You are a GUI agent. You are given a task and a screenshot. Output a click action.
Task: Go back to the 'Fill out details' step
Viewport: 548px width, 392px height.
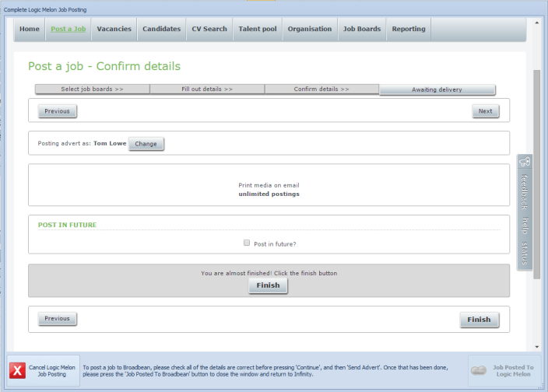(x=207, y=89)
